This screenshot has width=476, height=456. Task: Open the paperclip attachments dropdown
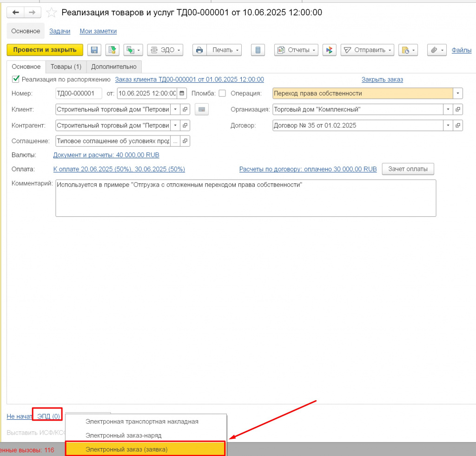[437, 50]
